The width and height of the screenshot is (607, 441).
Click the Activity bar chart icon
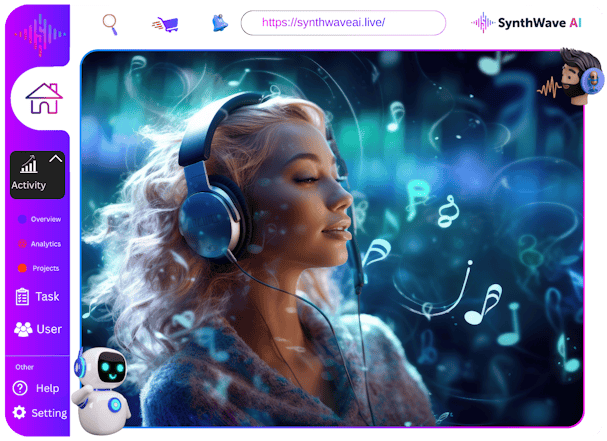tap(29, 165)
